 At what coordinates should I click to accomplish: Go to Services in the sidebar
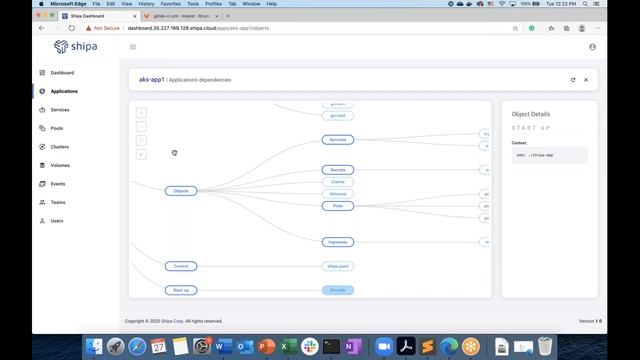coord(60,110)
